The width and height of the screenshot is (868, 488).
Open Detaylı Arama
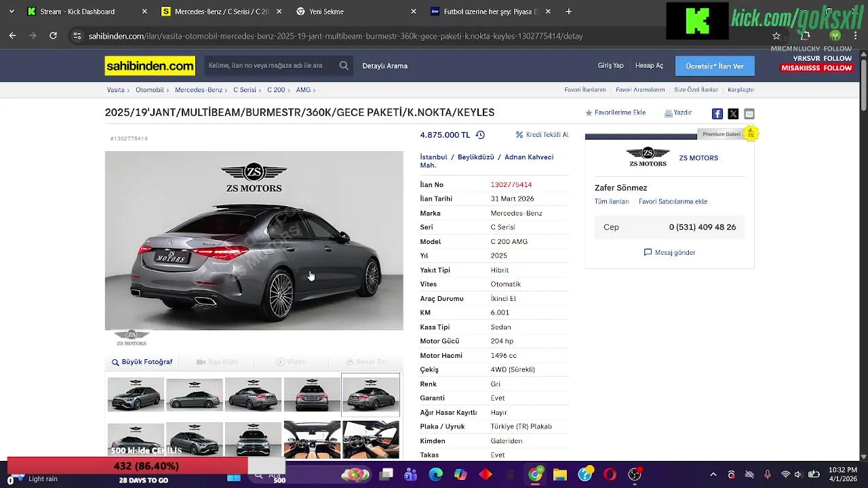(x=384, y=66)
